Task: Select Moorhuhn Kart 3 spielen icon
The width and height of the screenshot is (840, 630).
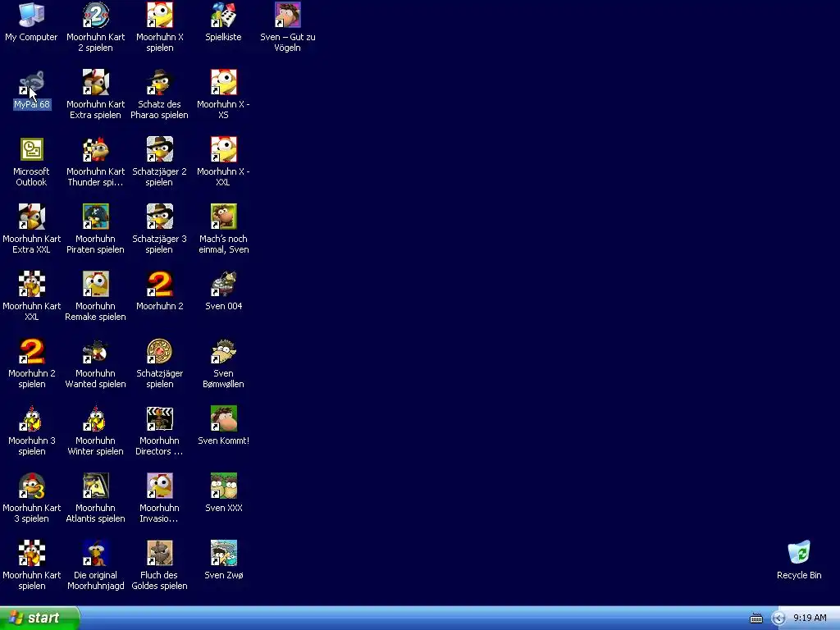Action: (x=32, y=486)
